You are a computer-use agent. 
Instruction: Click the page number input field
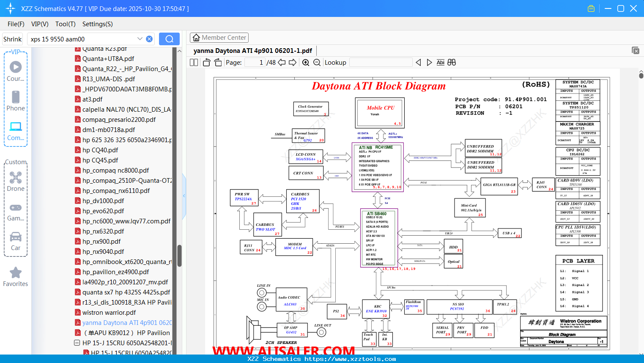point(255,63)
